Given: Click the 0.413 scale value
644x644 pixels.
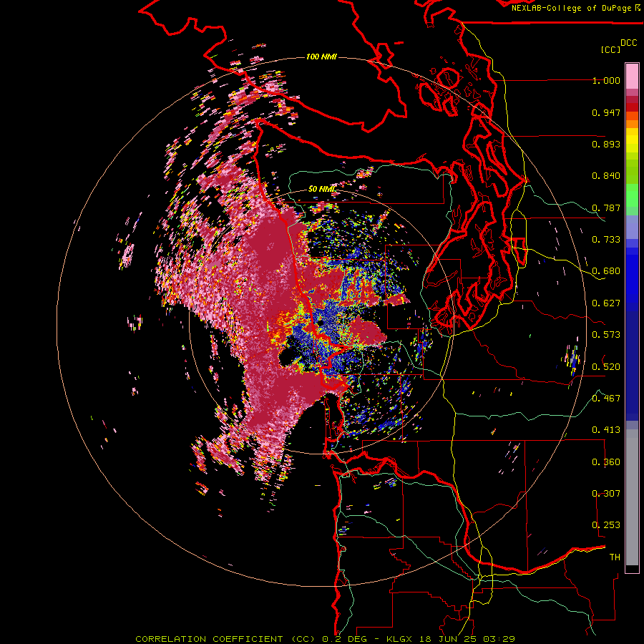Looking at the screenshot, I should [606, 430].
